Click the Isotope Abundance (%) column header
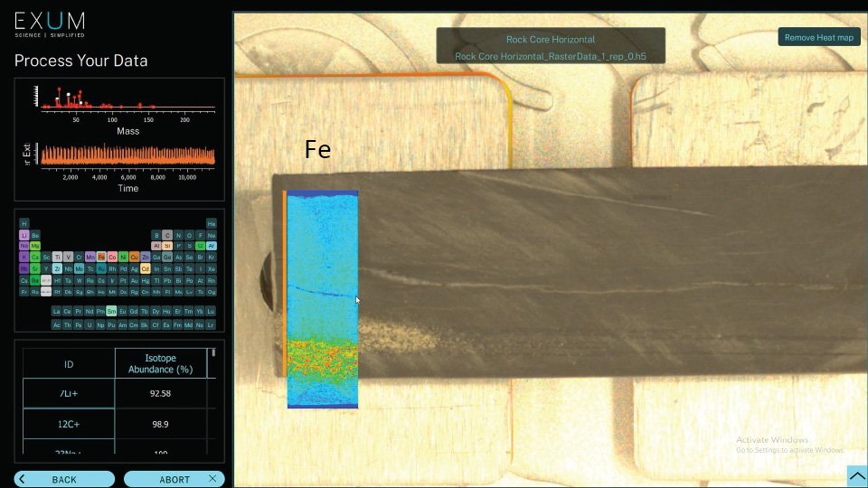 click(161, 363)
